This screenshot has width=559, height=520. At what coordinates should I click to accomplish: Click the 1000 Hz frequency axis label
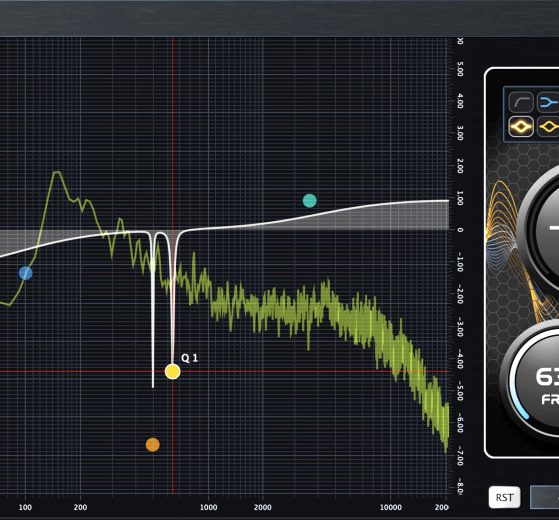[x=209, y=507]
